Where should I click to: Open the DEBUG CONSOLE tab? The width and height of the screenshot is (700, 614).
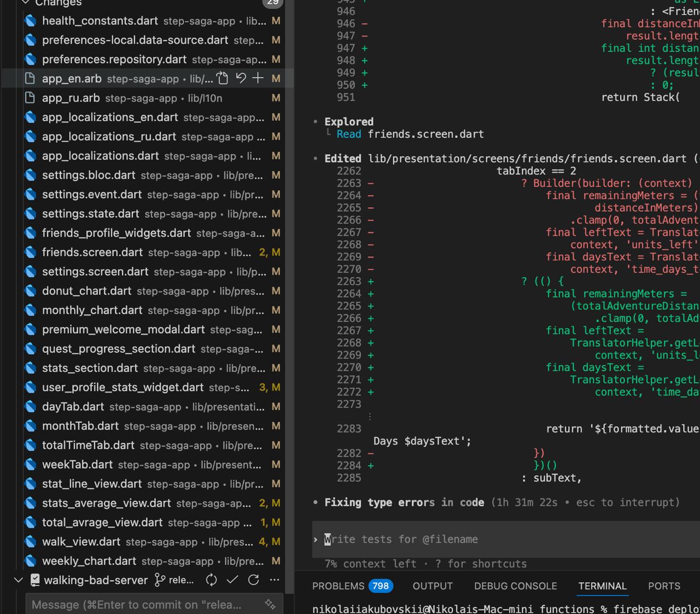515,586
